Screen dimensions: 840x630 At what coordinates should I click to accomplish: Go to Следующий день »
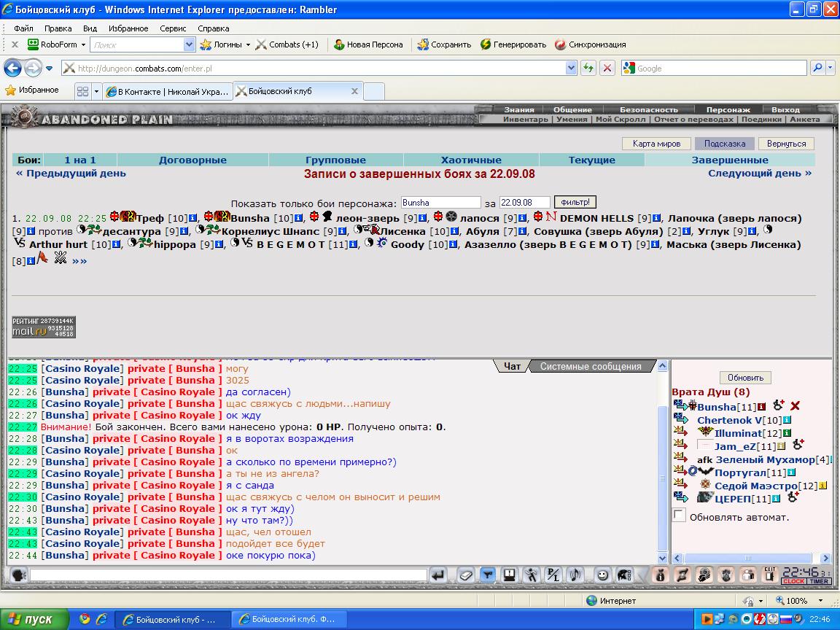(x=760, y=173)
